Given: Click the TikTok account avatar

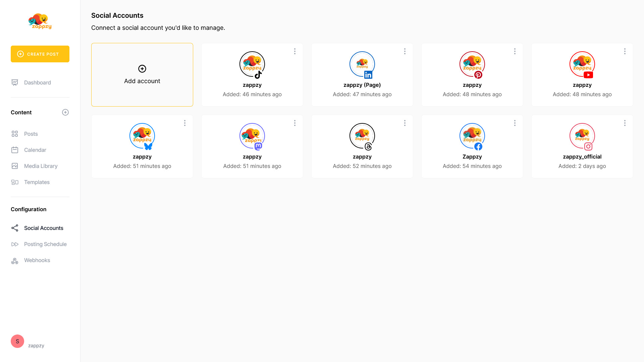Looking at the screenshot, I should pyautogui.click(x=252, y=64).
